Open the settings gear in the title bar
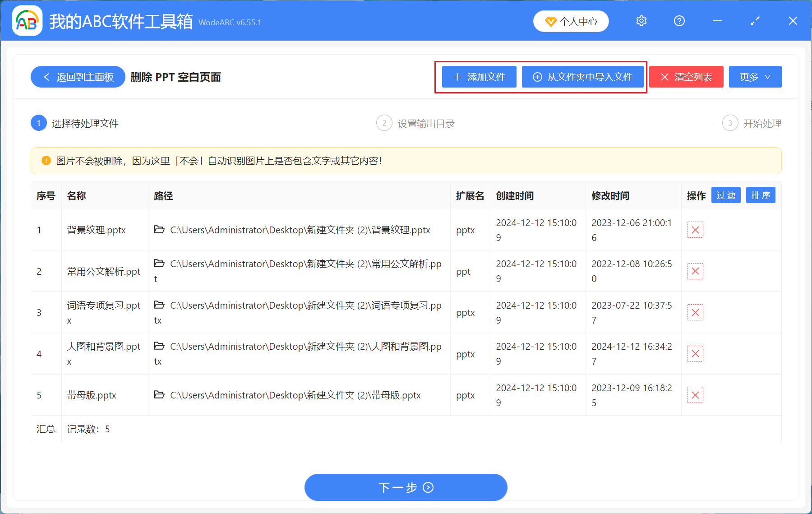Image resolution: width=812 pixels, height=514 pixels. 641,21
